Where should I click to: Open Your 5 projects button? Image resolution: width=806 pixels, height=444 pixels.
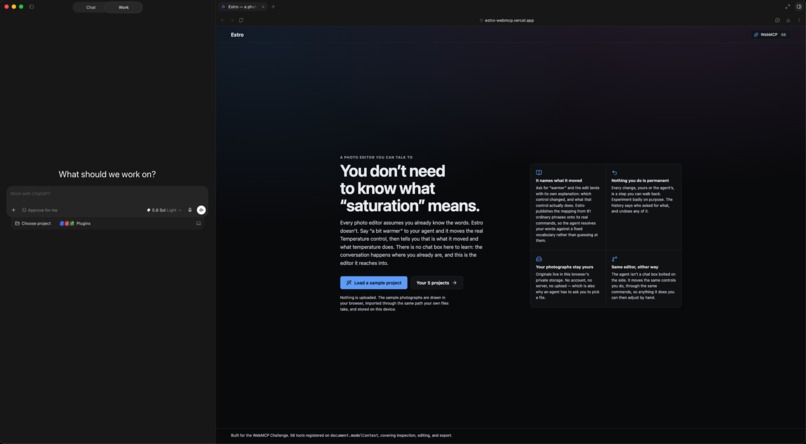436,283
